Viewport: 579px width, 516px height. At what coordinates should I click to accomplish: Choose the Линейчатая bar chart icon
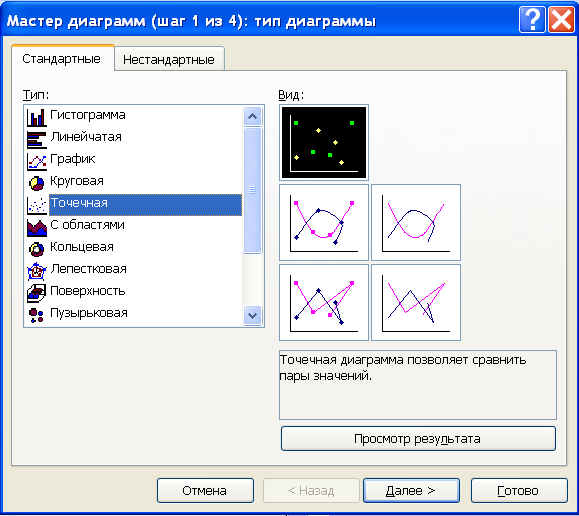pos(37,139)
